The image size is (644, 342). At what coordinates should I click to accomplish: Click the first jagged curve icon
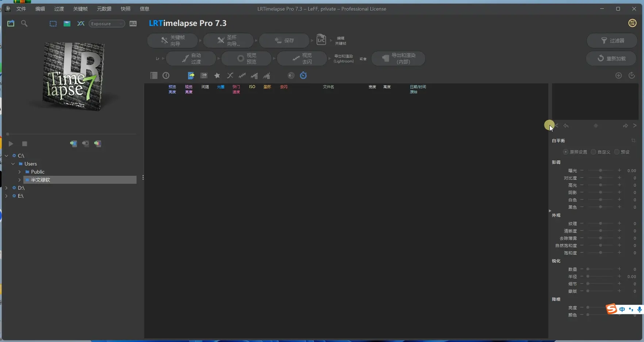tap(242, 76)
